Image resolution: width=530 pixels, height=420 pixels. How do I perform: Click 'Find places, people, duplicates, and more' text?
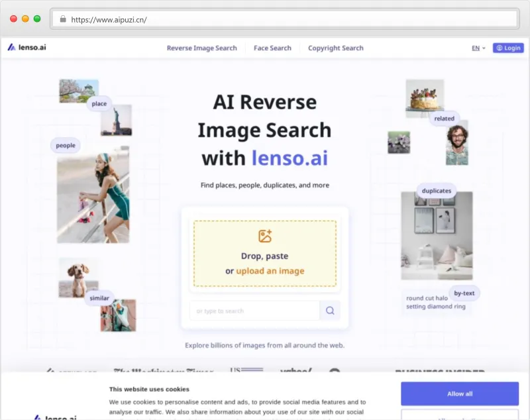[264, 185]
